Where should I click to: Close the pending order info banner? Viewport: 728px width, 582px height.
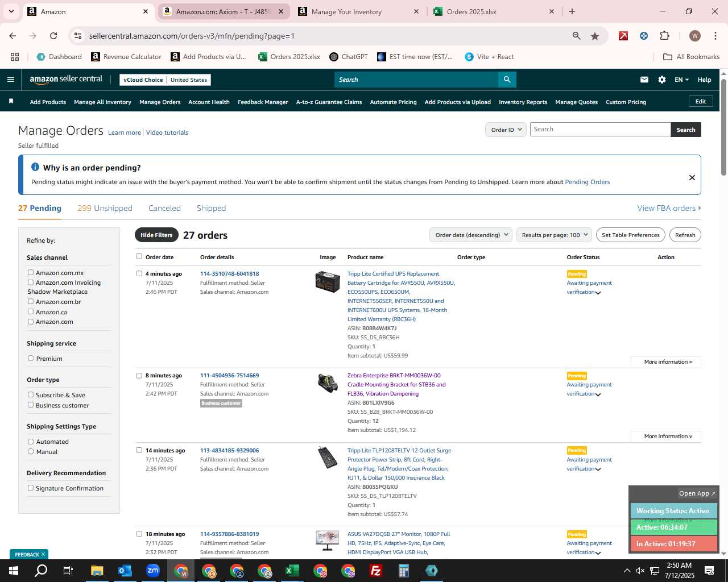click(x=692, y=177)
